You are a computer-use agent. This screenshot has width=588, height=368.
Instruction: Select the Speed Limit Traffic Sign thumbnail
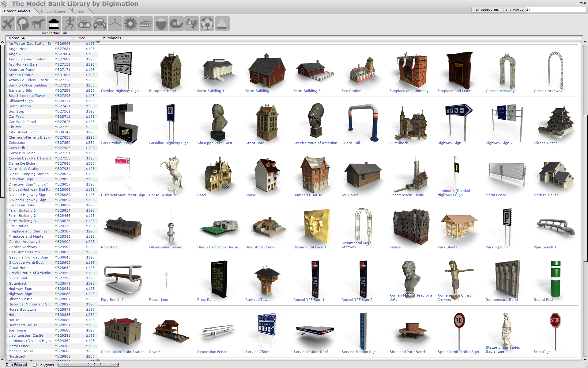tap(459, 332)
